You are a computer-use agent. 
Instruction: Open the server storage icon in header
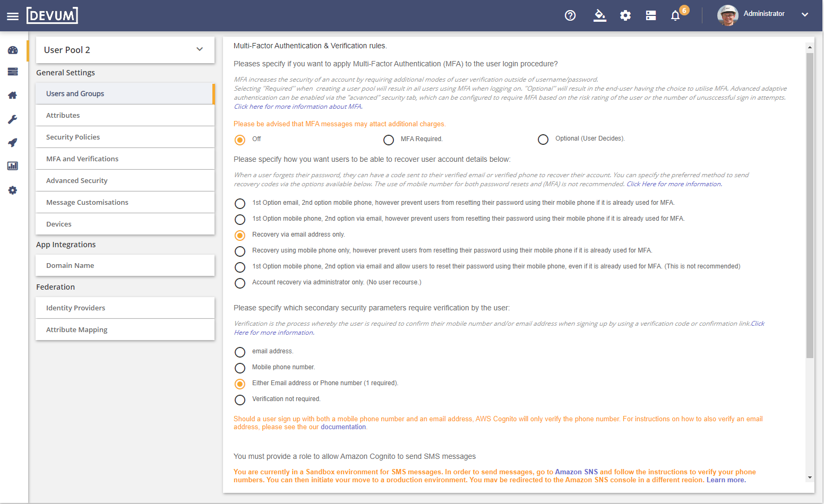(x=651, y=15)
